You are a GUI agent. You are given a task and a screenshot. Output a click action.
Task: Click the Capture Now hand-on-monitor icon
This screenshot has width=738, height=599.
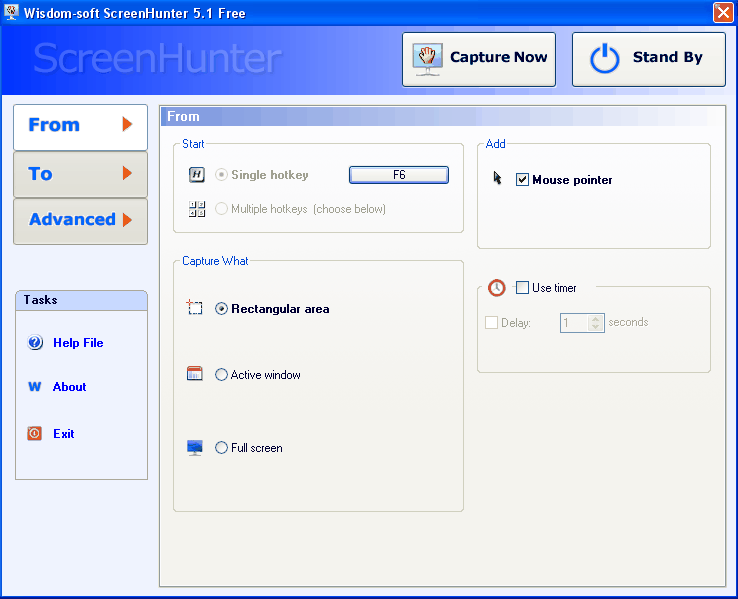tap(427, 59)
